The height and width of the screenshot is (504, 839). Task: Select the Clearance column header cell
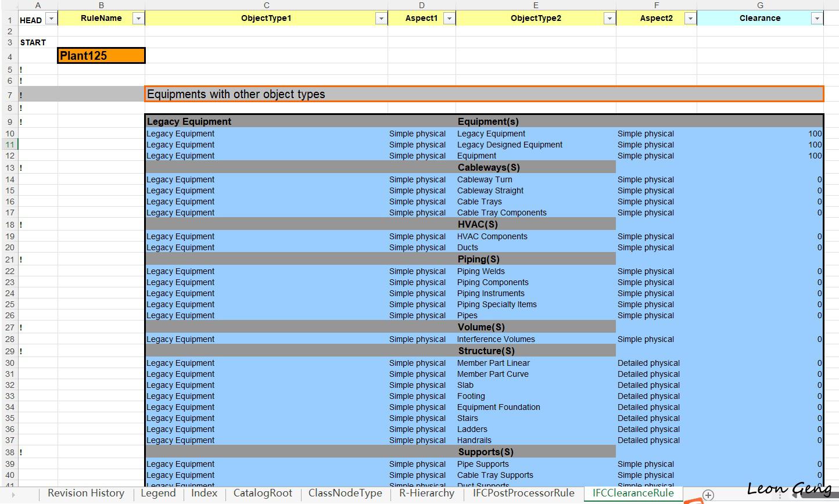pyautogui.click(x=760, y=18)
